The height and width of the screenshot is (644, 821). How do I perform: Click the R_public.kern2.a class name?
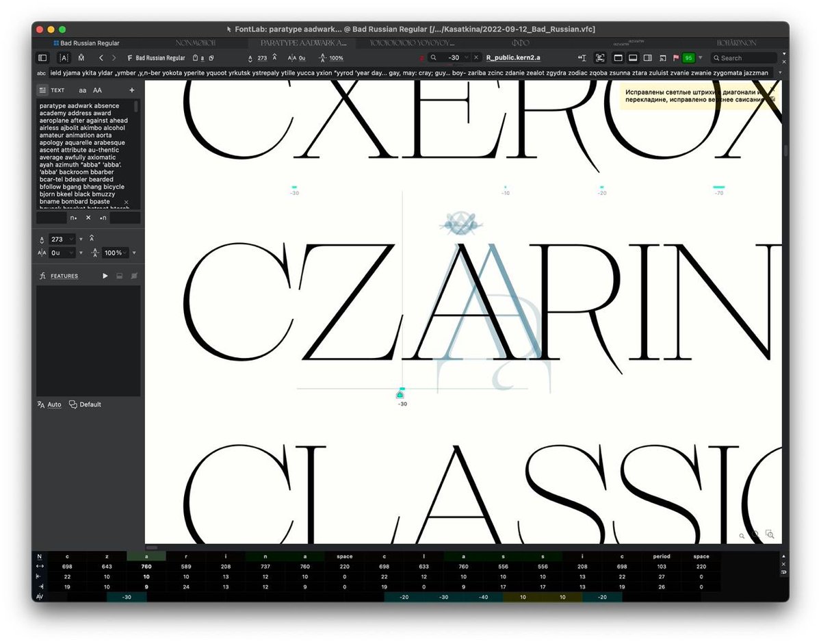point(513,58)
